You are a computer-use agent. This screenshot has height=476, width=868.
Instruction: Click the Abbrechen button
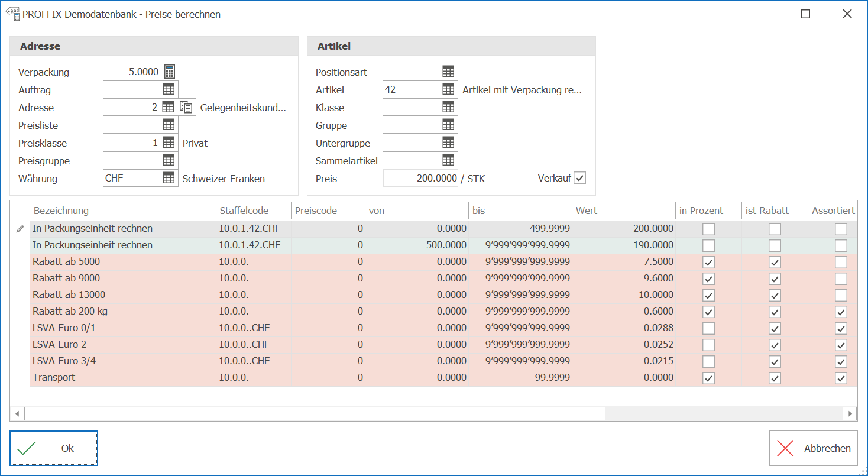(x=813, y=448)
